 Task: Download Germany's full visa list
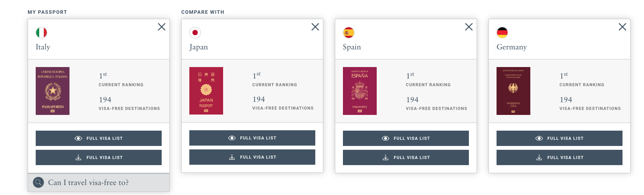(560, 157)
